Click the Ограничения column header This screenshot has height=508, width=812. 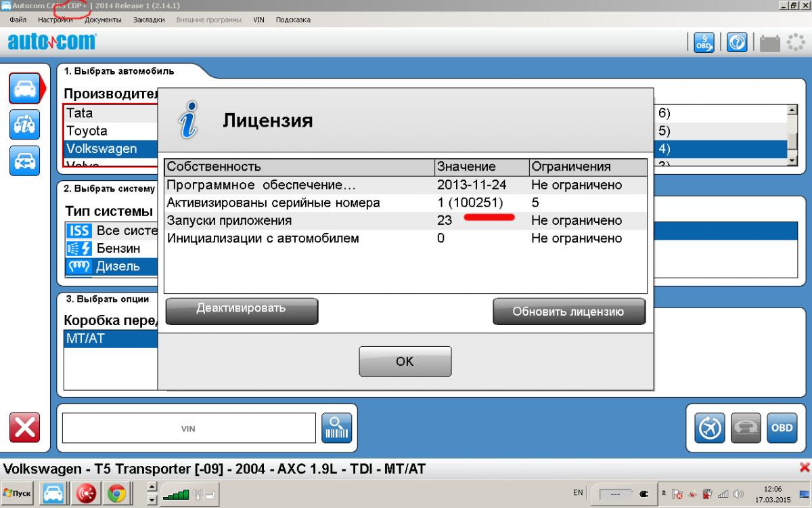pyautogui.click(x=587, y=167)
